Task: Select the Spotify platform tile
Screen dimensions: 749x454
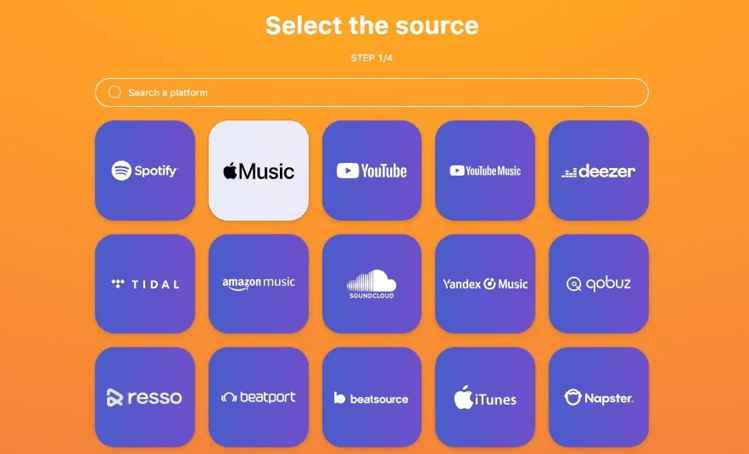Action: (x=145, y=171)
